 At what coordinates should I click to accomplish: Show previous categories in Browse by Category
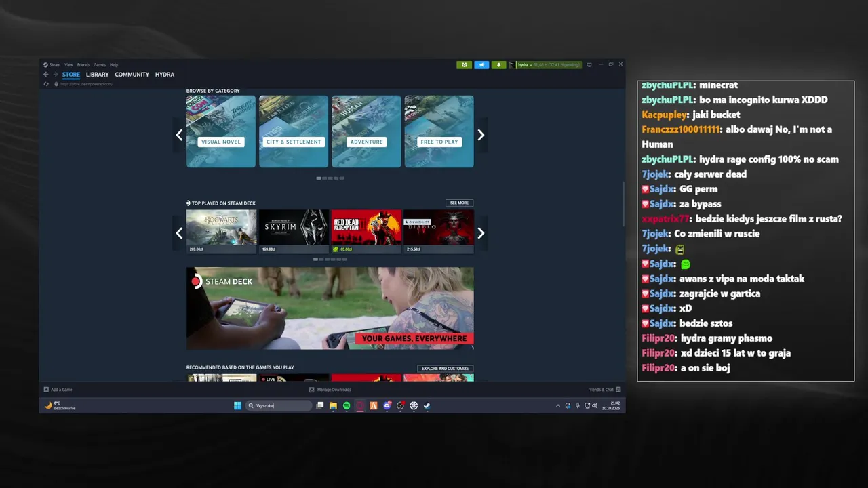179,135
